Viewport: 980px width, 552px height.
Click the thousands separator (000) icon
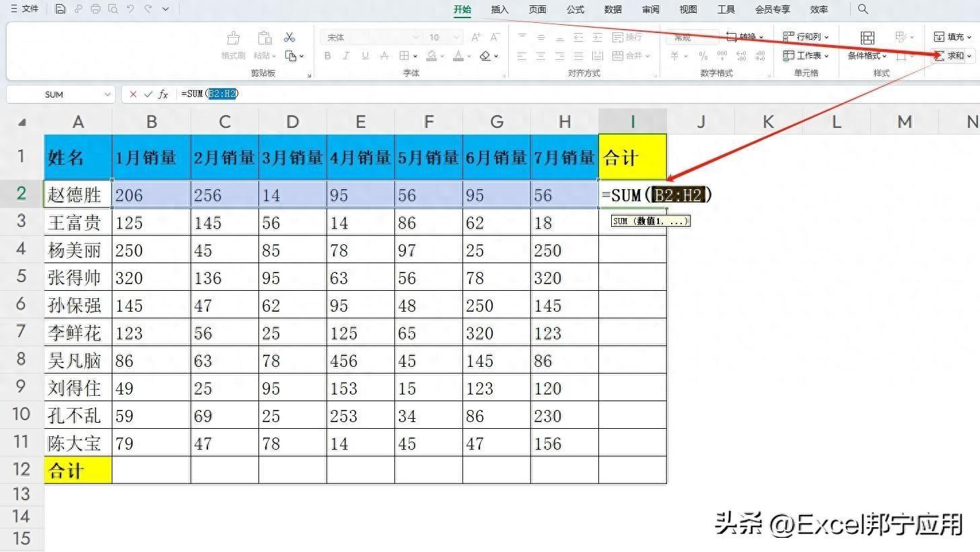[722, 56]
